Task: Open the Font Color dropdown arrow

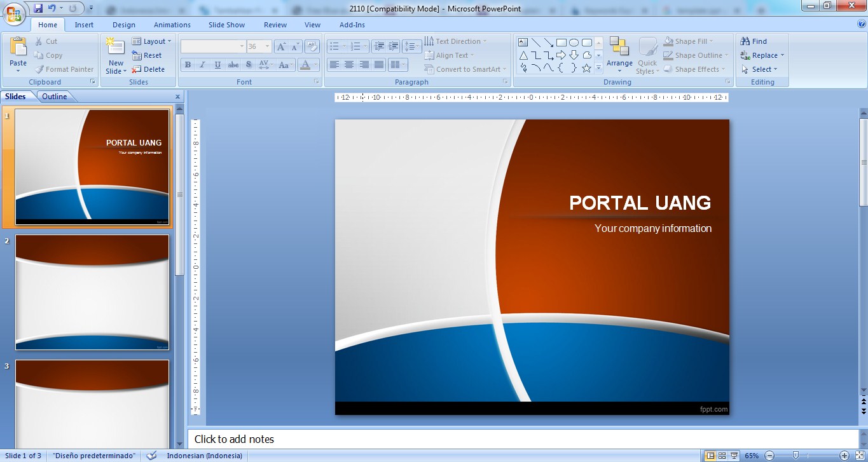Action: 316,65
